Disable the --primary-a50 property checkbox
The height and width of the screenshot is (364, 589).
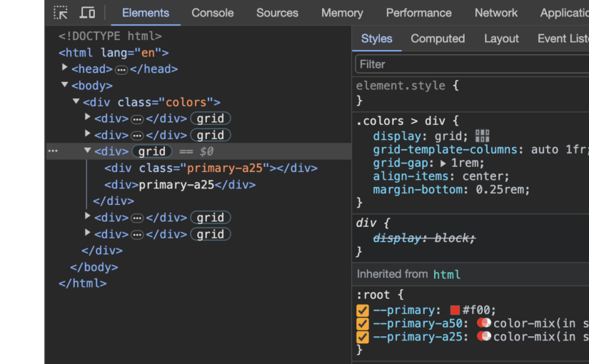click(x=363, y=324)
